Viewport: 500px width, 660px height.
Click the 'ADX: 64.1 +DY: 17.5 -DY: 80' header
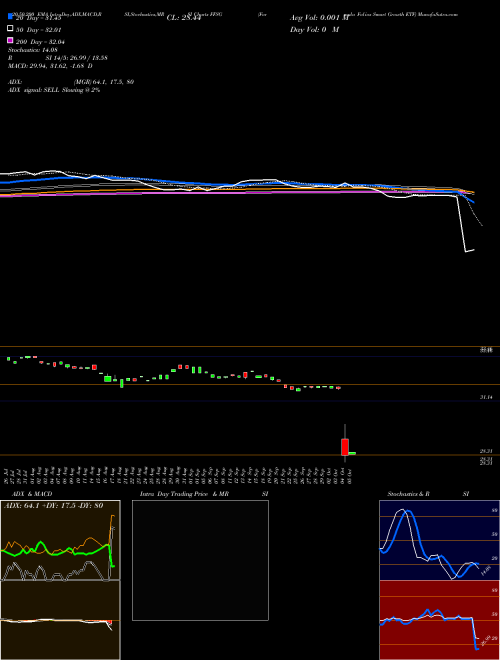[x=54, y=506]
